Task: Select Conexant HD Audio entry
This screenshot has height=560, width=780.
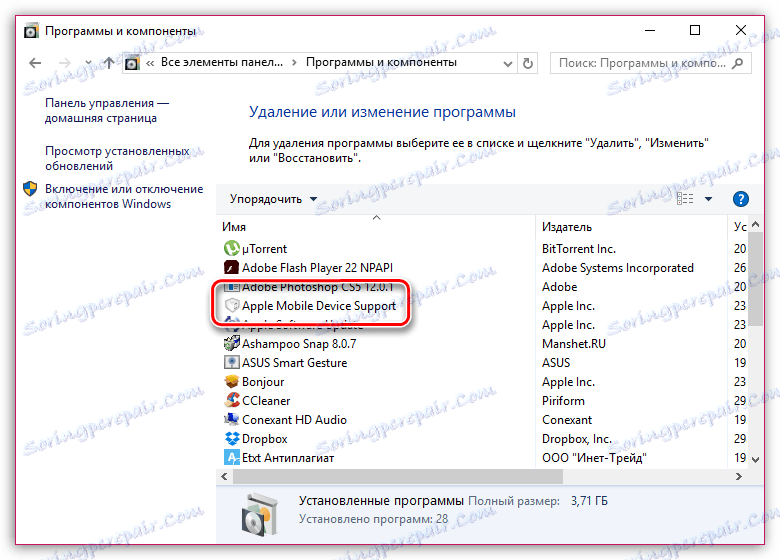Action: tap(294, 420)
